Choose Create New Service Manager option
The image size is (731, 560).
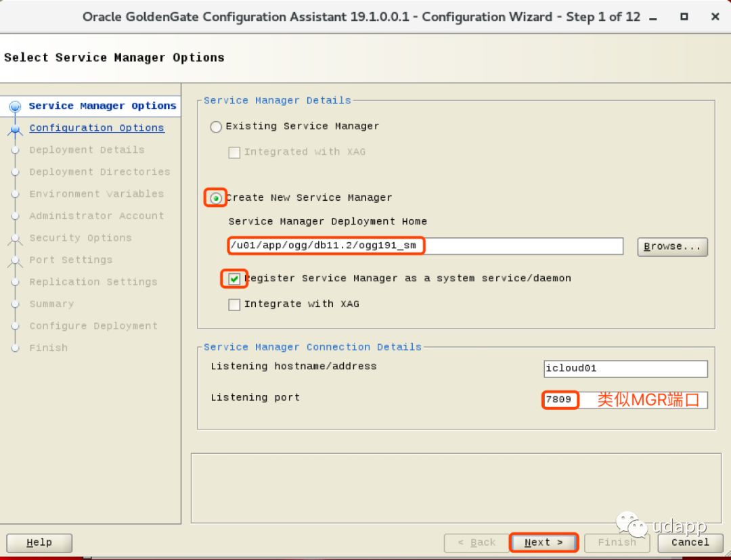coord(216,198)
